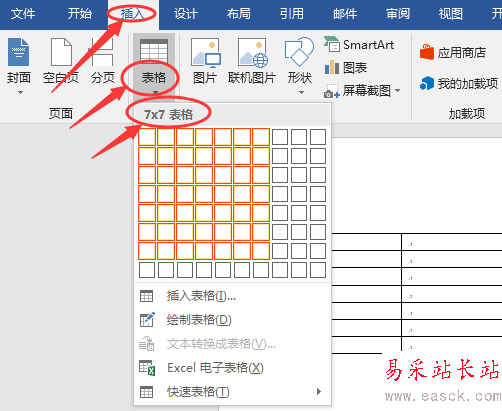Click the top-left cell of table grid
Image resolution: width=502 pixels, height=411 pixels.
(x=147, y=137)
